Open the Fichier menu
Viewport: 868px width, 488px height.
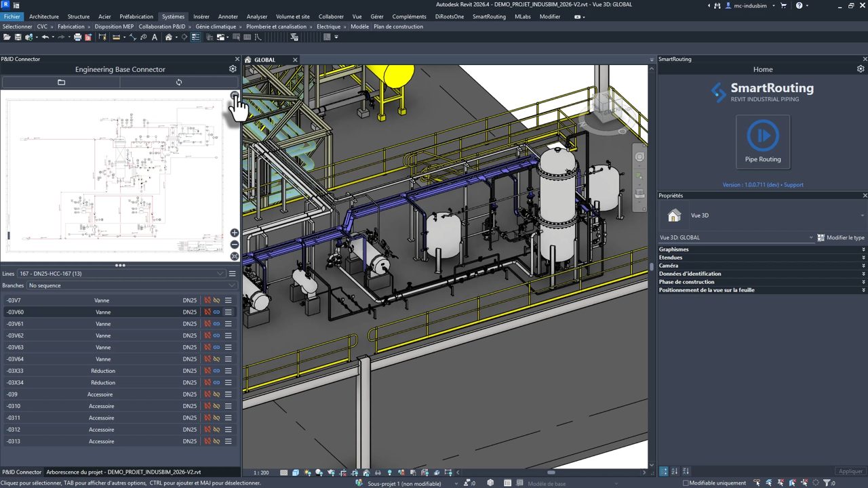coord(12,16)
